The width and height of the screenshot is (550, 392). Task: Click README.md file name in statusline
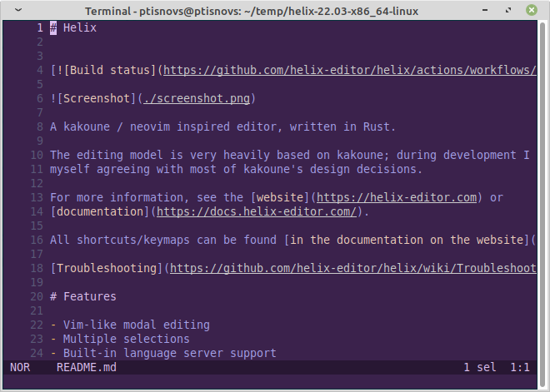(87, 368)
